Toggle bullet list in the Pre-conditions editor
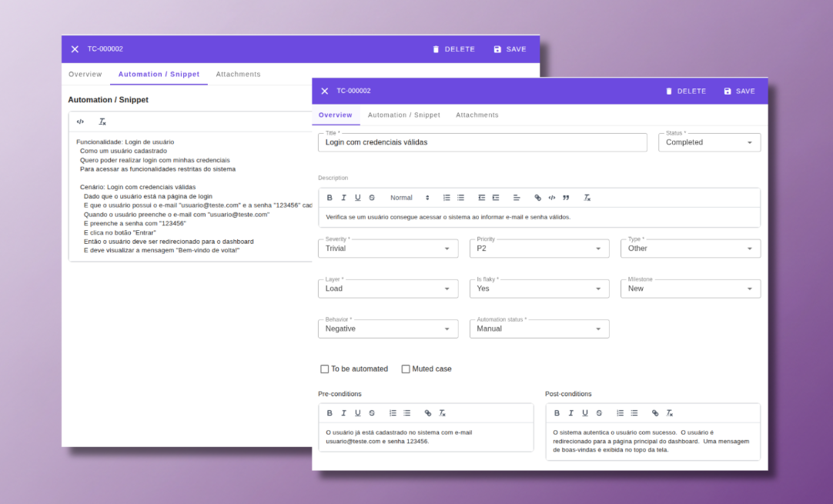The width and height of the screenshot is (833, 504). tap(406, 412)
